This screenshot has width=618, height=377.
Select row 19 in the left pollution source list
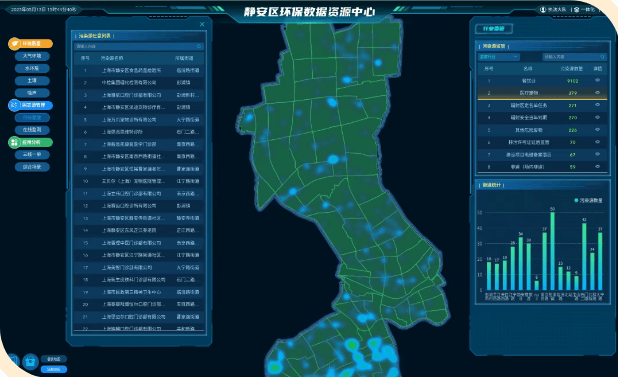point(138,292)
